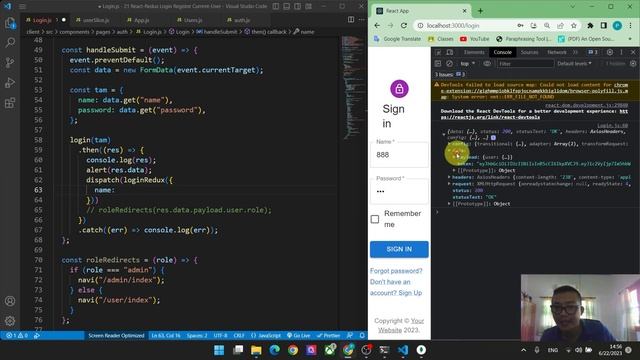The image size is (640, 360).
Task: Follow the Don't have an account? Sign Up link
Action: coord(396,287)
